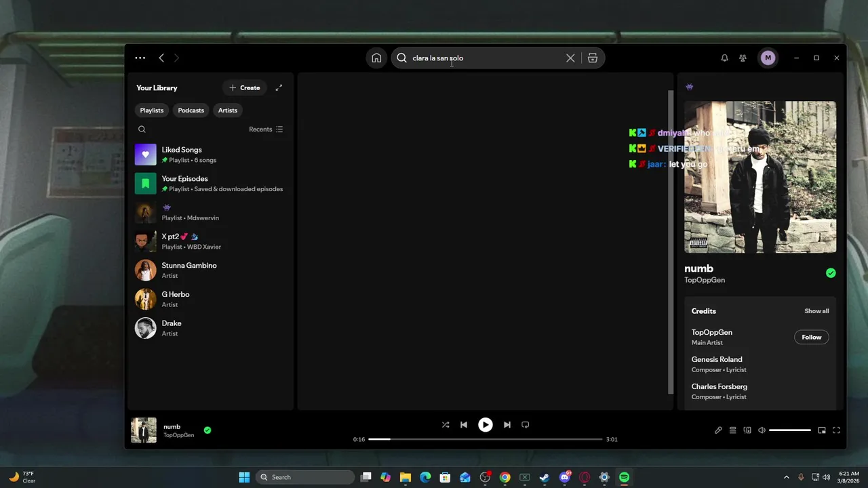Click the search field containing "clara la san solo"
The image size is (868, 488).
point(486,58)
